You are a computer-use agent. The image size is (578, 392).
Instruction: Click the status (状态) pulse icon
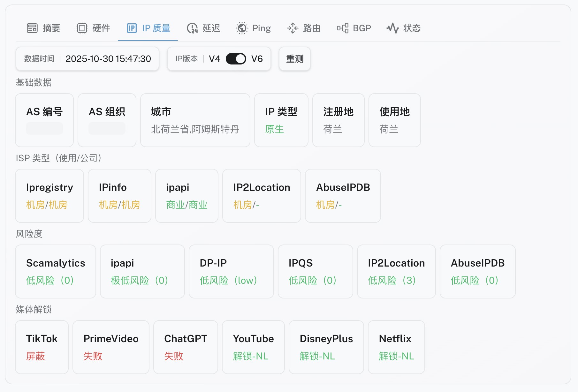click(x=393, y=28)
